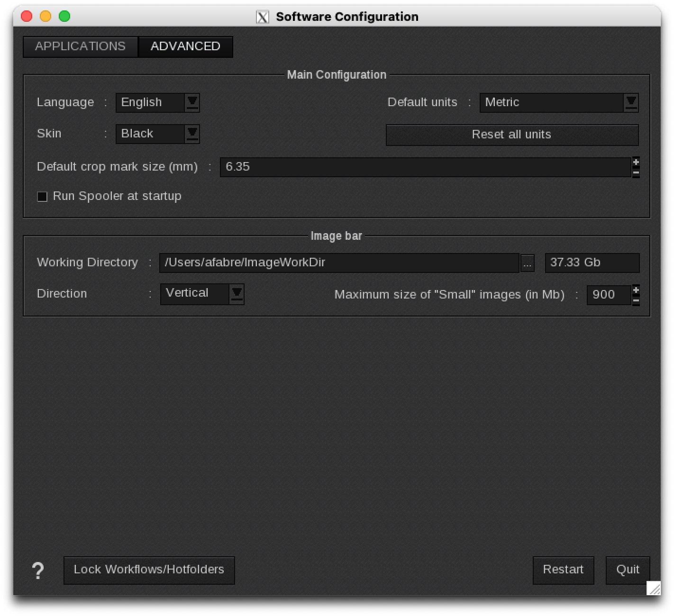
Task: Click Lock Workflows/Hotfolders button
Action: (x=149, y=570)
